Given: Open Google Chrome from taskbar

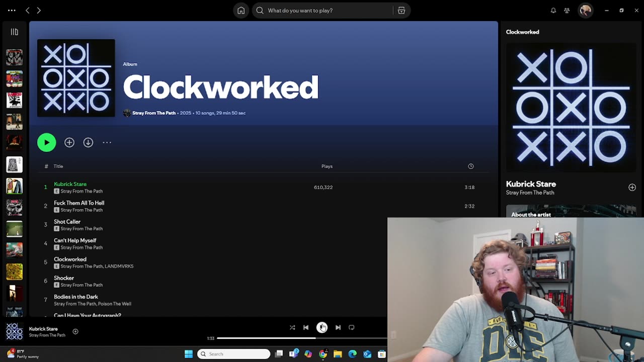Looking at the screenshot, I should (323, 354).
